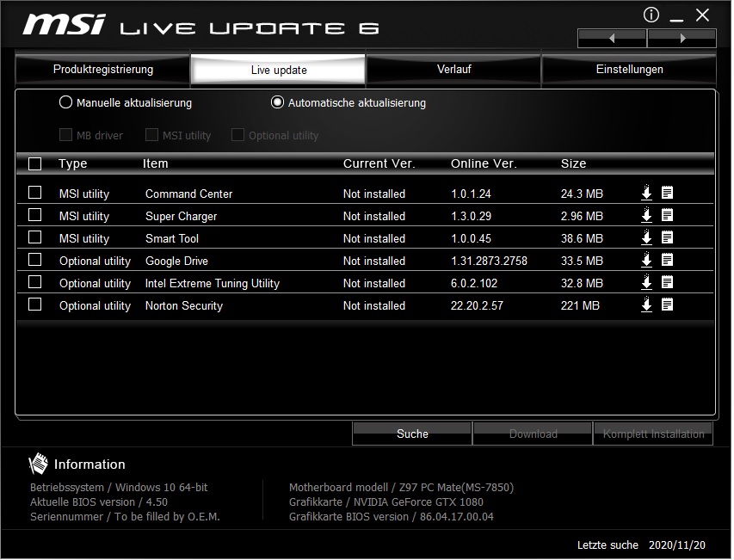734x560 pixels.
Task: Click the Download button
Action: [534, 434]
